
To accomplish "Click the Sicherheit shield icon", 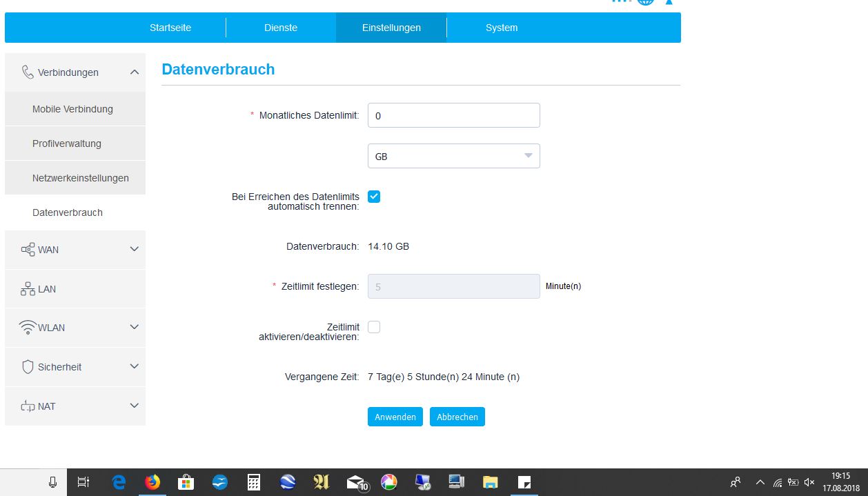I will [x=28, y=367].
